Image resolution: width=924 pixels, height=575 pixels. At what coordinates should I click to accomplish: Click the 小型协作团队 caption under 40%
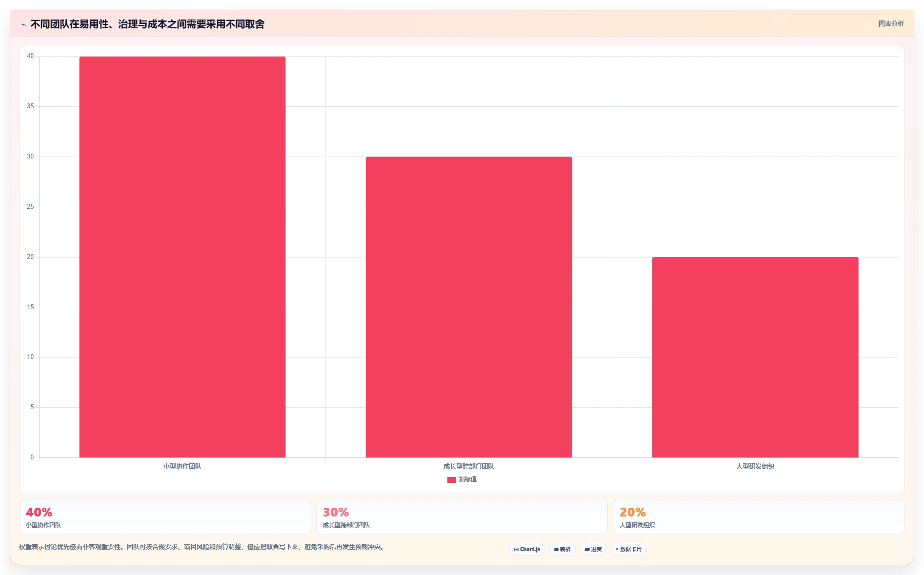click(x=43, y=525)
